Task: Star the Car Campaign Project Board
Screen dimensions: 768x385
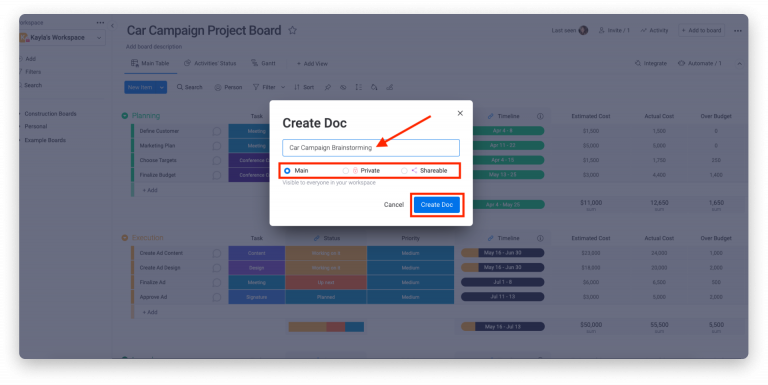Action: [292, 30]
